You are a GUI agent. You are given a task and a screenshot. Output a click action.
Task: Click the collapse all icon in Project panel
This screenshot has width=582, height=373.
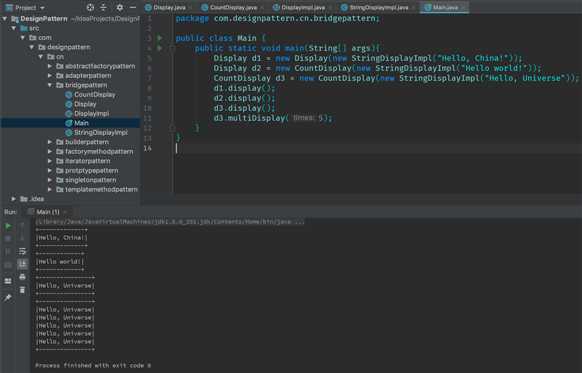(103, 7)
